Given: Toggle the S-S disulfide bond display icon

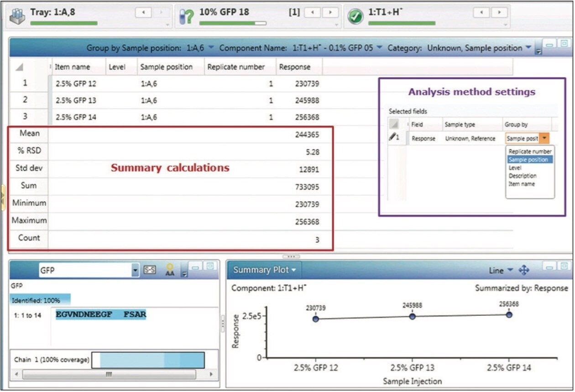Looking at the screenshot, I should tap(150, 269).
